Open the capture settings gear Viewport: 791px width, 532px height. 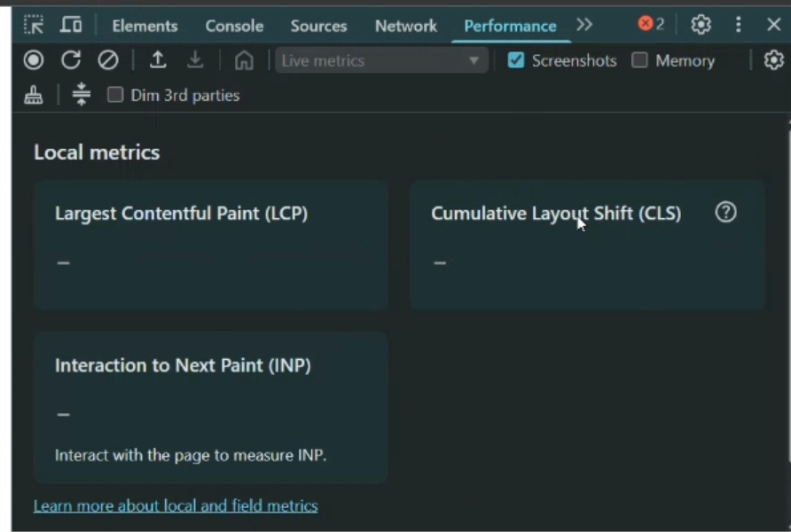point(773,60)
